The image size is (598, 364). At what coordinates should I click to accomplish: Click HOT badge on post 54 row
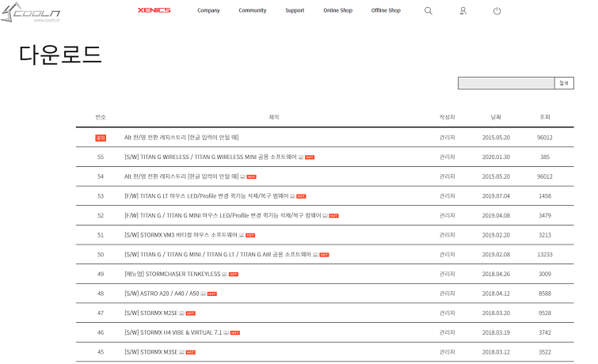(x=251, y=176)
